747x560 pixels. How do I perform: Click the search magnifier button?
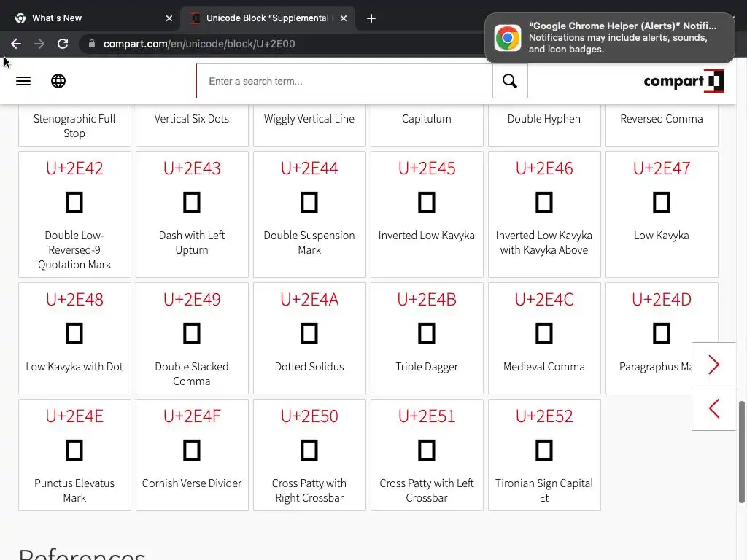point(510,81)
